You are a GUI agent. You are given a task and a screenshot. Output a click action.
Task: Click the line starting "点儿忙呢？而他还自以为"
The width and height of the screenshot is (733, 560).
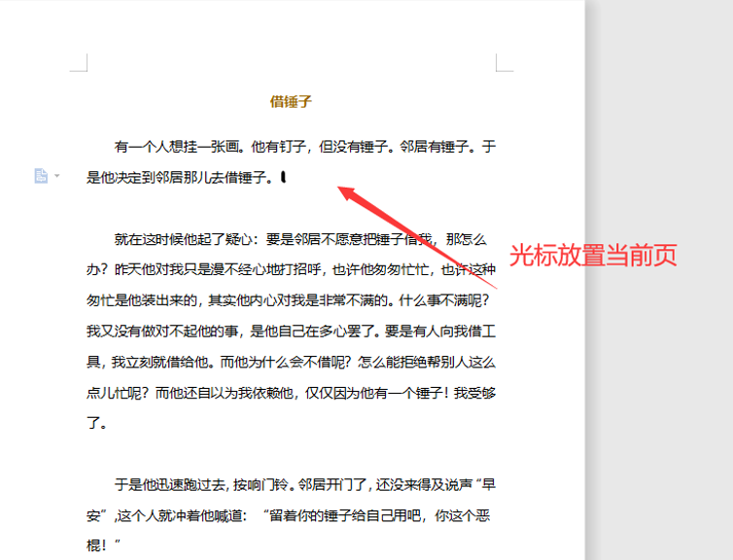291,393
